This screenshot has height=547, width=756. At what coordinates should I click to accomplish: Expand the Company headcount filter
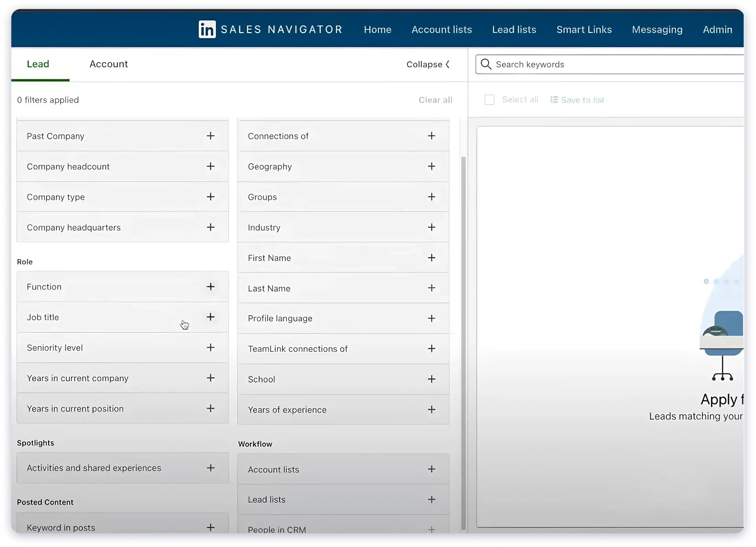[210, 166]
